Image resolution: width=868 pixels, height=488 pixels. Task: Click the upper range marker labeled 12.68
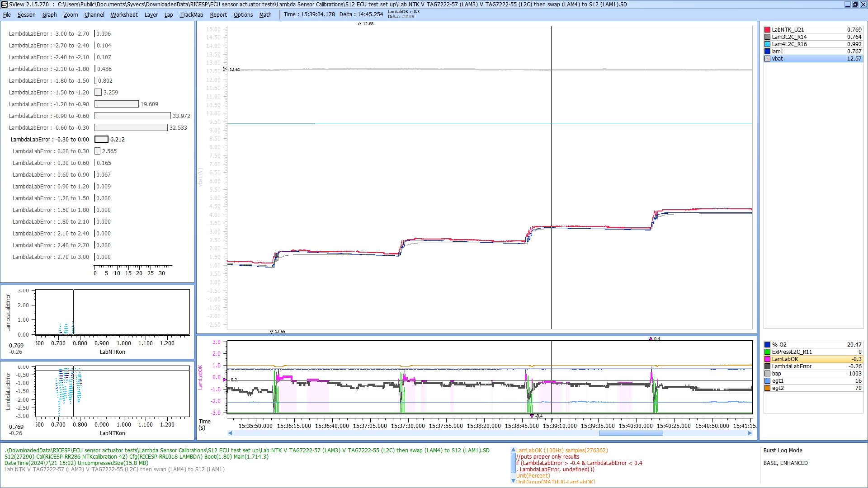point(360,24)
